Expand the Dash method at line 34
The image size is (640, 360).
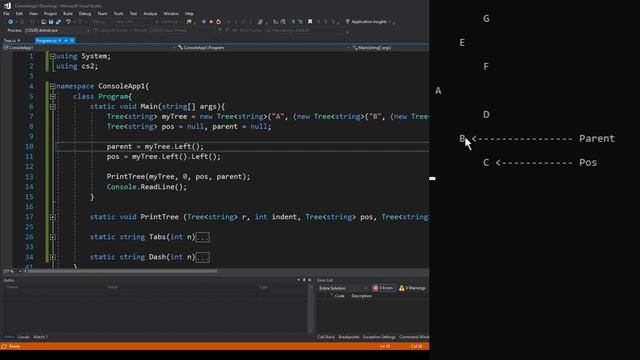pyautogui.click(x=53, y=257)
